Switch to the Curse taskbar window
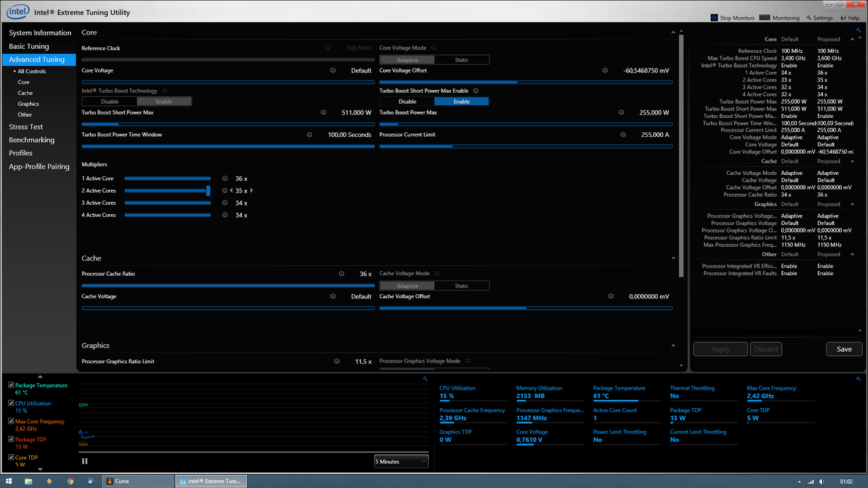This screenshot has height=488, width=868. click(138, 481)
